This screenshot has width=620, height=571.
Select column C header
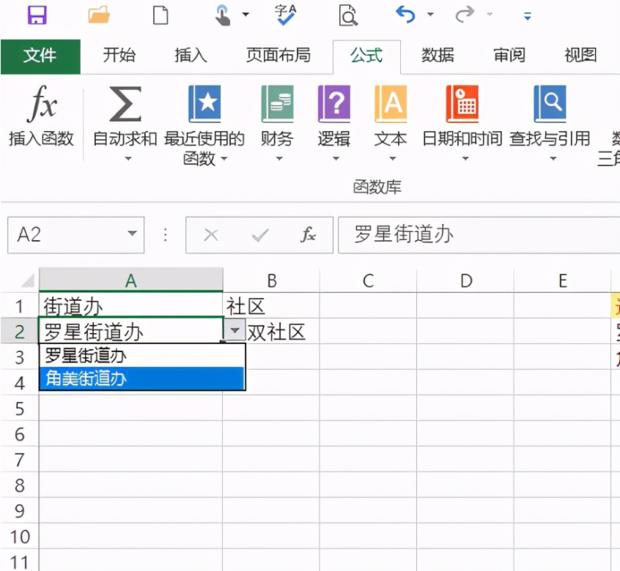(368, 281)
